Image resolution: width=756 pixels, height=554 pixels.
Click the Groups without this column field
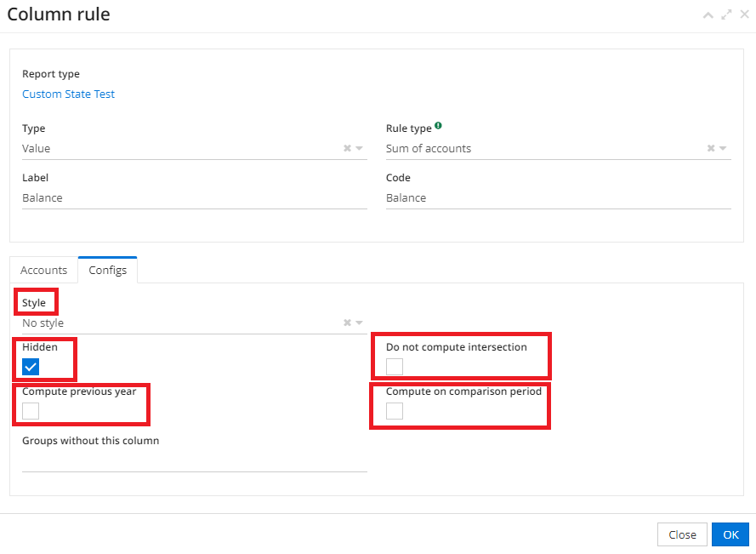[195, 461]
